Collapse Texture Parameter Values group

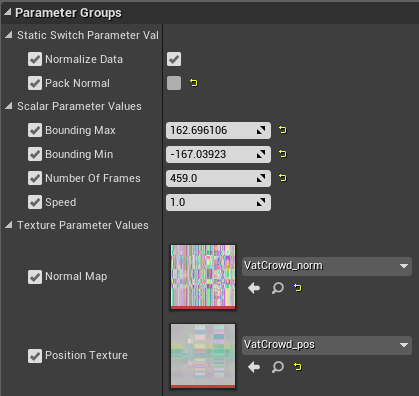pos(9,225)
